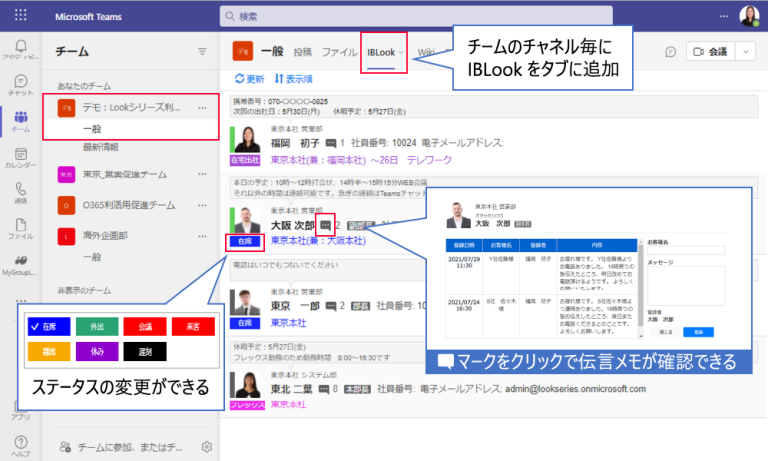The width and height of the screenshot is (768, 461).
Task: Click the 更新 refresh button
Action: coord(249,79)
